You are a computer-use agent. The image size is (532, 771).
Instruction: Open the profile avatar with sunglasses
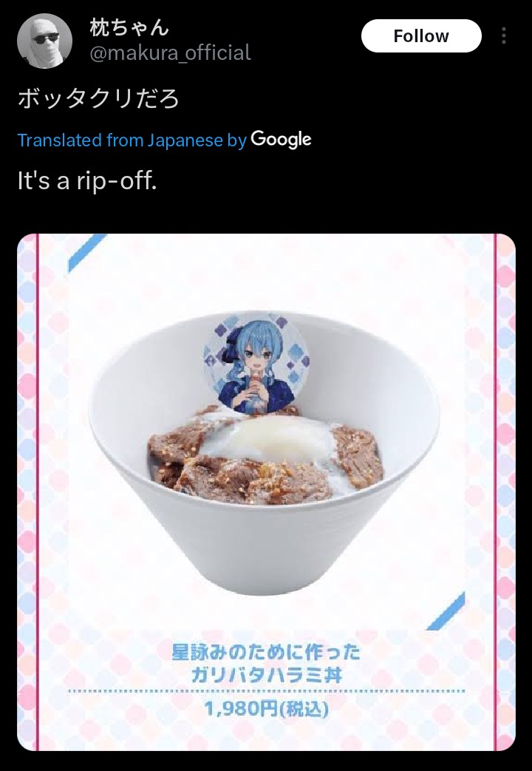[45, 41]
